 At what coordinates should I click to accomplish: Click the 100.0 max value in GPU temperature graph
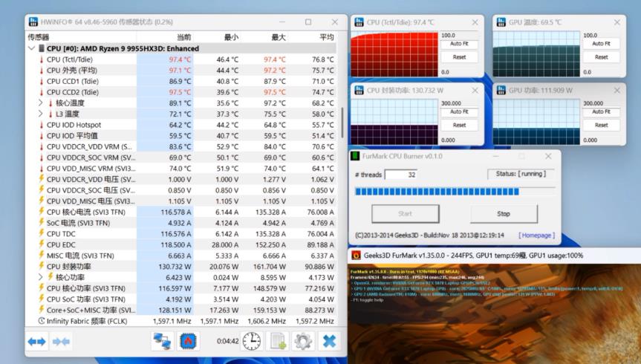point(590,35)
